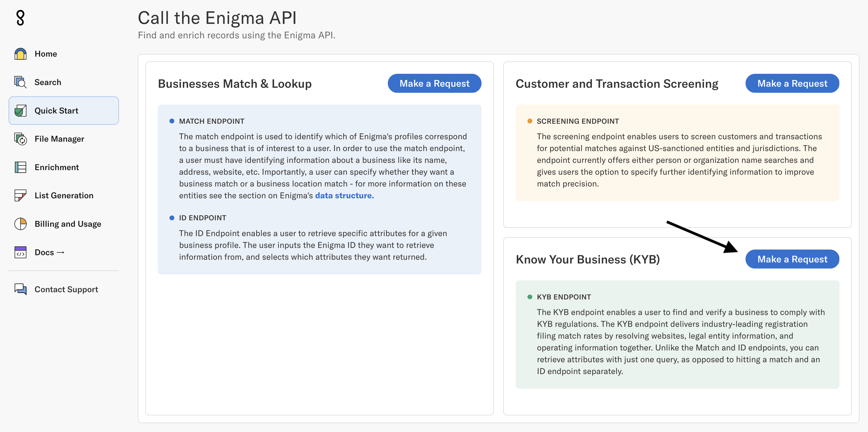
Task: Select File Manager in sidebar
Action: (59, 139)
